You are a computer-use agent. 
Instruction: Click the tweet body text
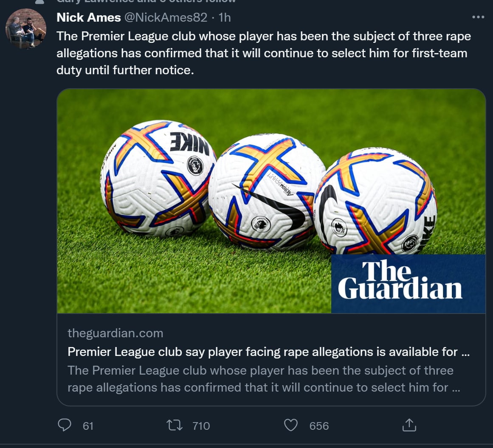point(263,53)
